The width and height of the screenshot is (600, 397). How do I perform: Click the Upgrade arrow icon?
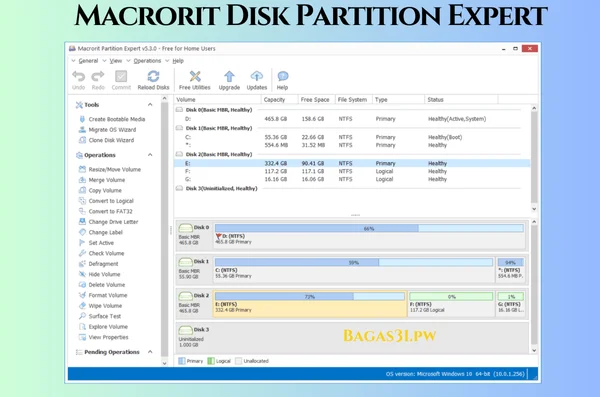click(x=229, y=77)
